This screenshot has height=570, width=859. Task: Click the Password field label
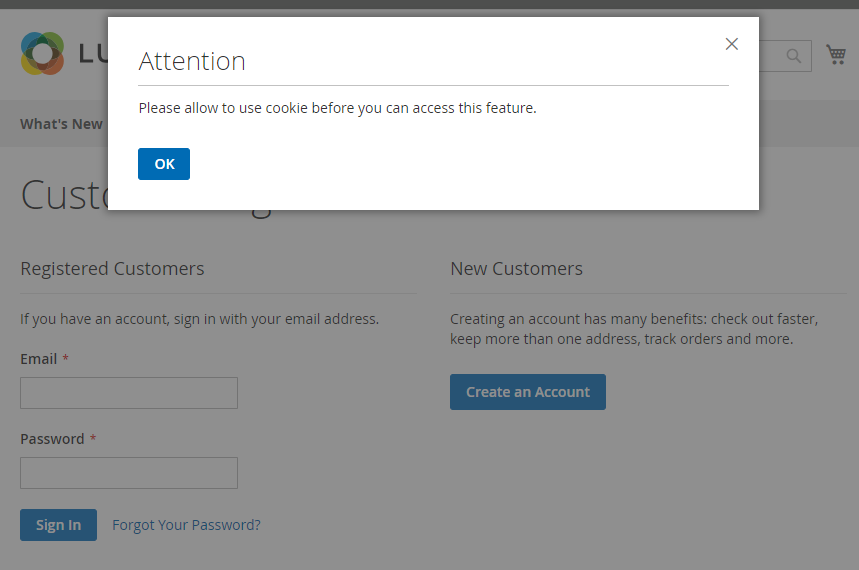pos(52,439)
